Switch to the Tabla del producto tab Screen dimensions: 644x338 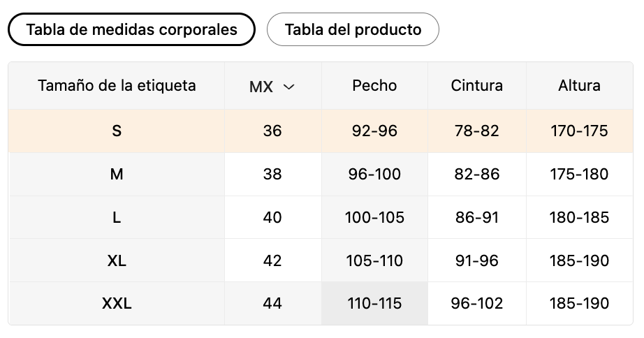[353, 29]
